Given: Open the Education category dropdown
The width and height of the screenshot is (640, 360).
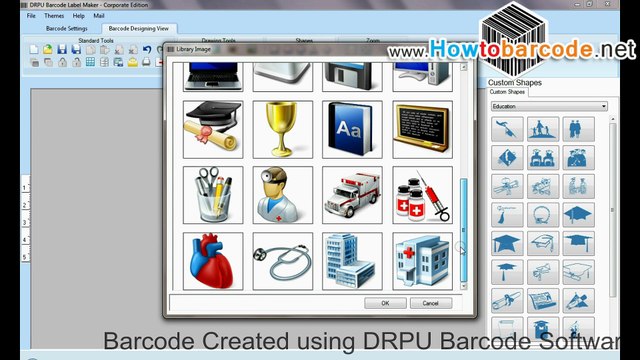Looking at the screenshot, I should [549, 106].
